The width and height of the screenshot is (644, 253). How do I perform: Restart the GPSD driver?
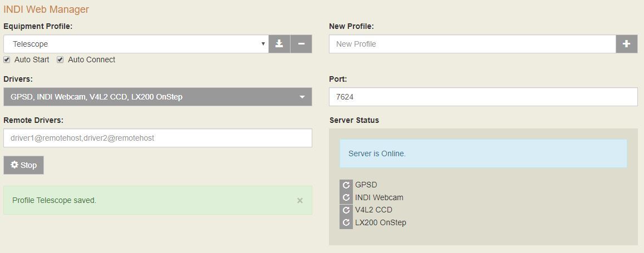(x=346, y=185)
